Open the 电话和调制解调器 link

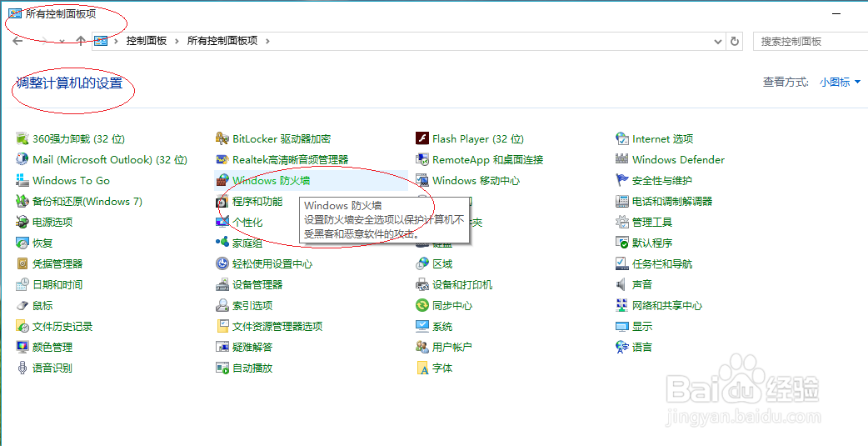[672, 201]
